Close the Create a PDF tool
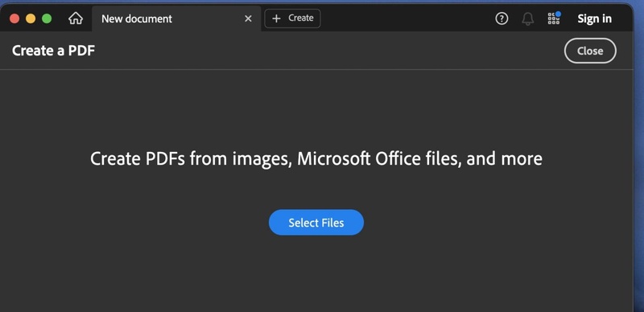This screenshot has width=644, height=312. click(x=590, y=51)
